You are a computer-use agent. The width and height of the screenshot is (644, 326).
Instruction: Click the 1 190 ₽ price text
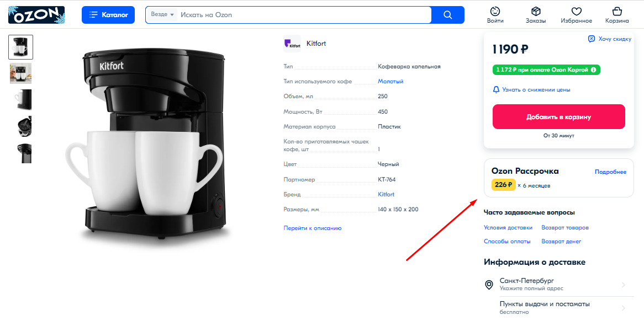tap(510, 50)
